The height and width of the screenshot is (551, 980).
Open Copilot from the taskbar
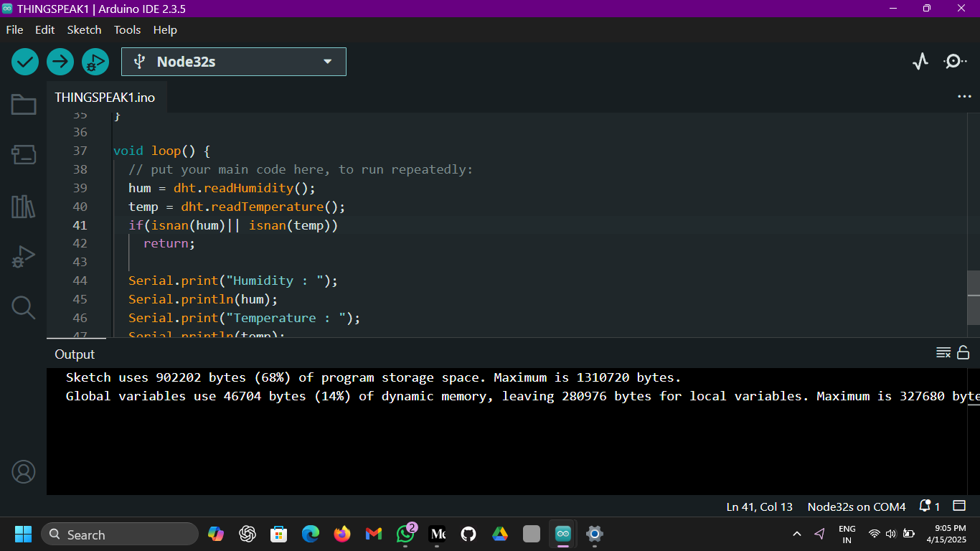coord(216,534)
